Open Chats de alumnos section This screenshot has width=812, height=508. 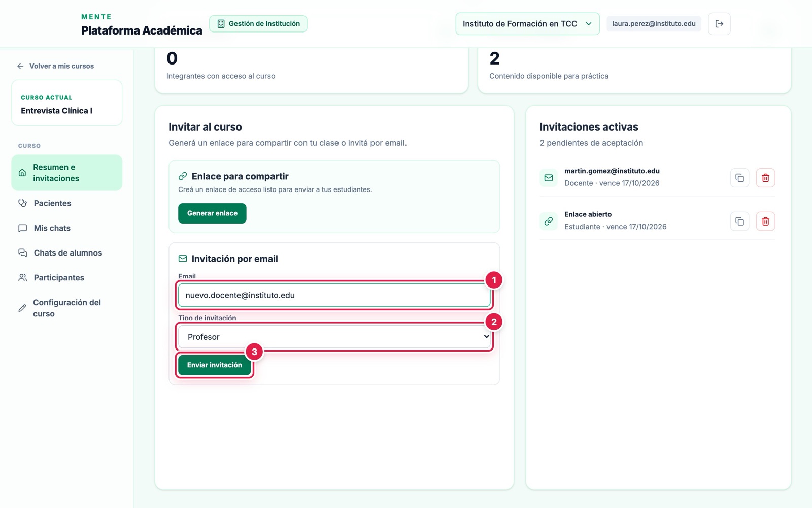(x=67, y=253)
